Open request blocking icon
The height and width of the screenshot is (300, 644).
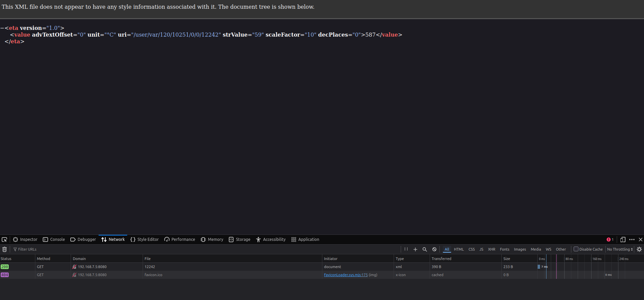[x=434, y=249]
